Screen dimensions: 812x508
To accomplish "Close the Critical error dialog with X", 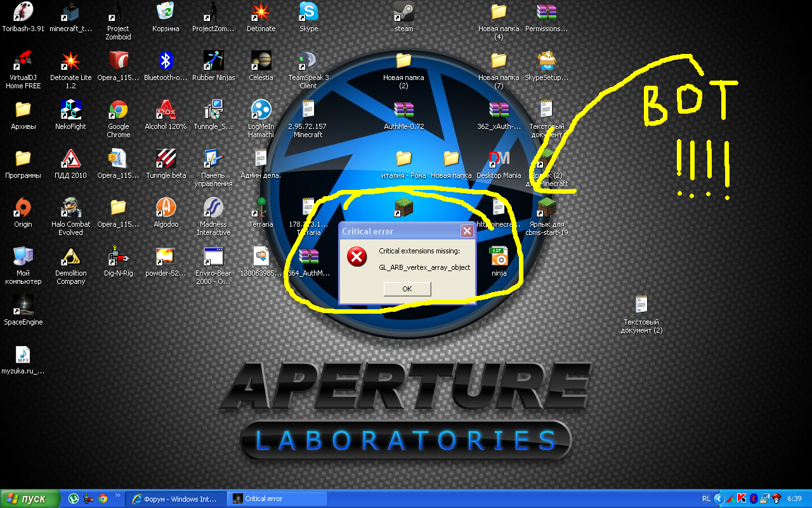I will [467, 231].
